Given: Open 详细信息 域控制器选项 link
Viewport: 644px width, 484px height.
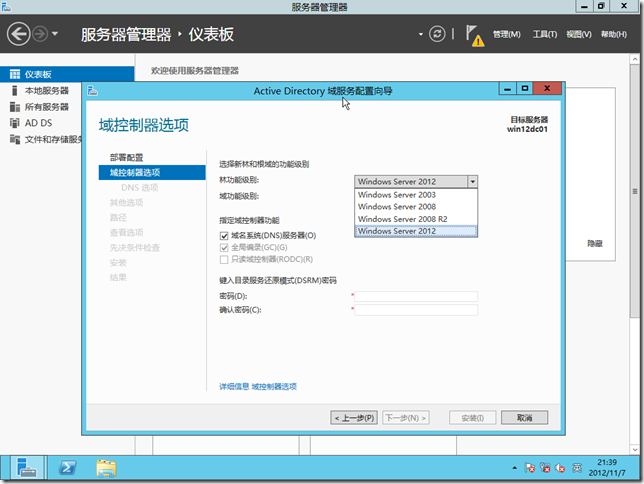Looking at the screenshot, I should [258, 386].
